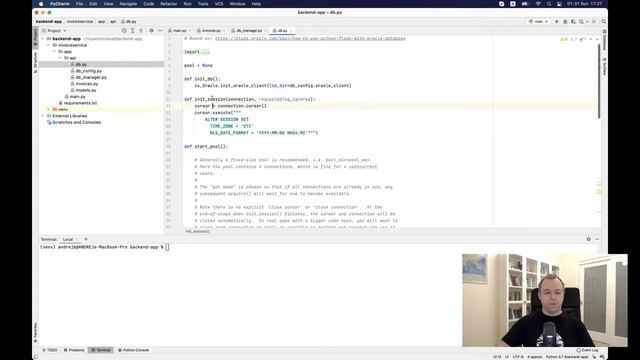Open main run configuration dropdown
640x360 pixels.
tap(538, 22)
